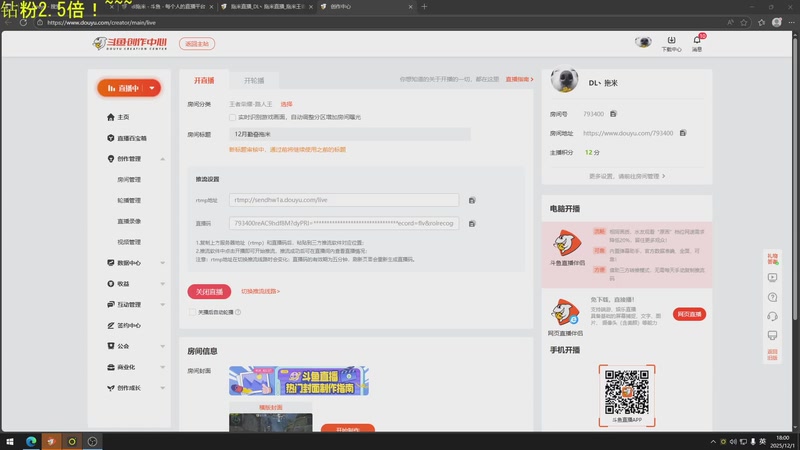Screen dimensions: 800x450
Task: Click the question-mark icon in the floating sidebar
Action: point(772,297)
